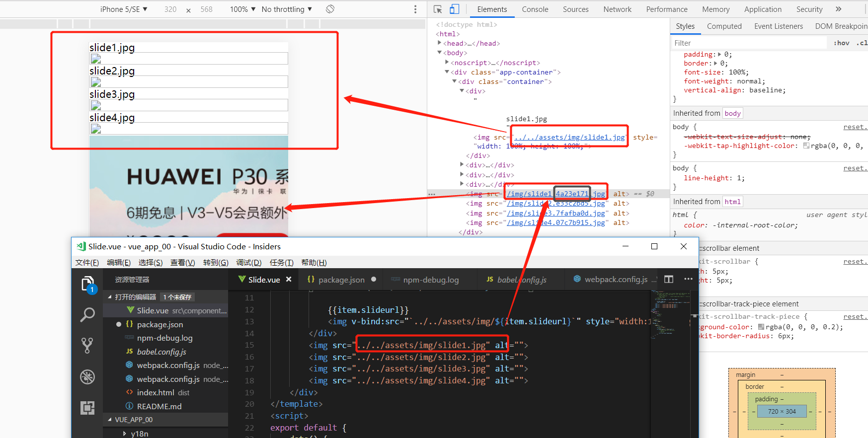Open the Application tab
This screenshot has height=438, width=868.
[763, 9]
